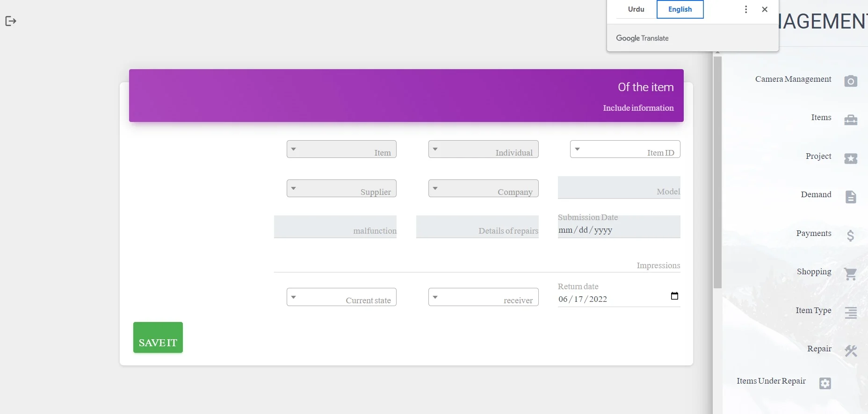The width and height of the screenshot is (868, 414).
Task: Click the Repair tools icon
Action: (850, 351)
